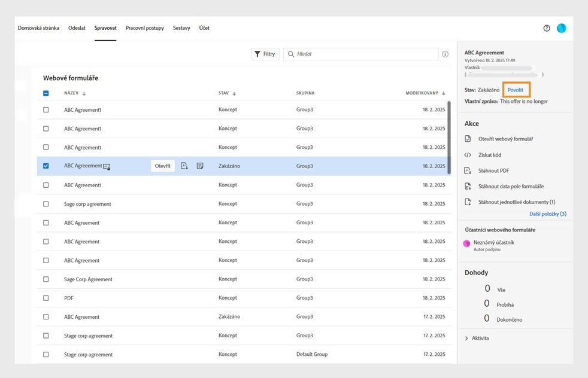Screen dimensions: 588x378
Task: Click the Otevřít webový formulář icon
Action: point(468,139)
